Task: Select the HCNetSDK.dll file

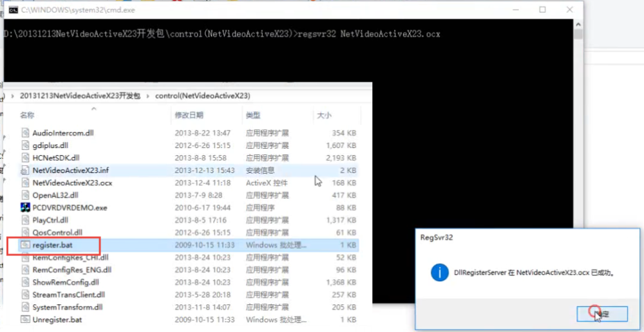Action: [55, 158]
